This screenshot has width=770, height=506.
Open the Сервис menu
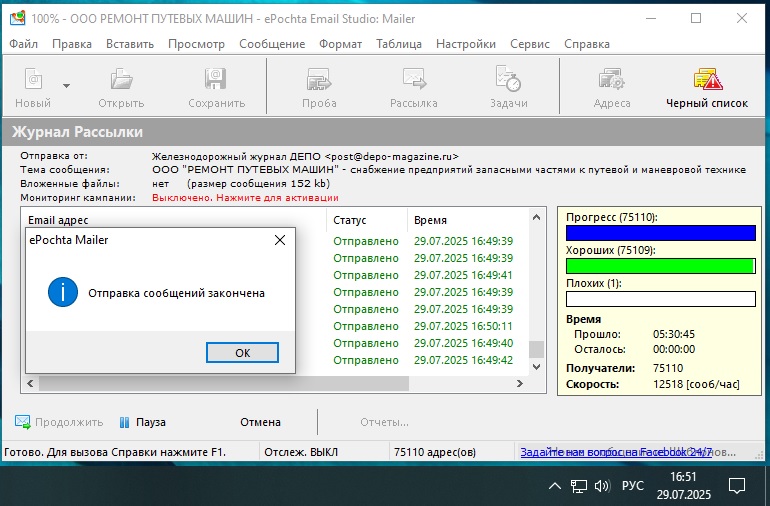(x=529, y=44)
